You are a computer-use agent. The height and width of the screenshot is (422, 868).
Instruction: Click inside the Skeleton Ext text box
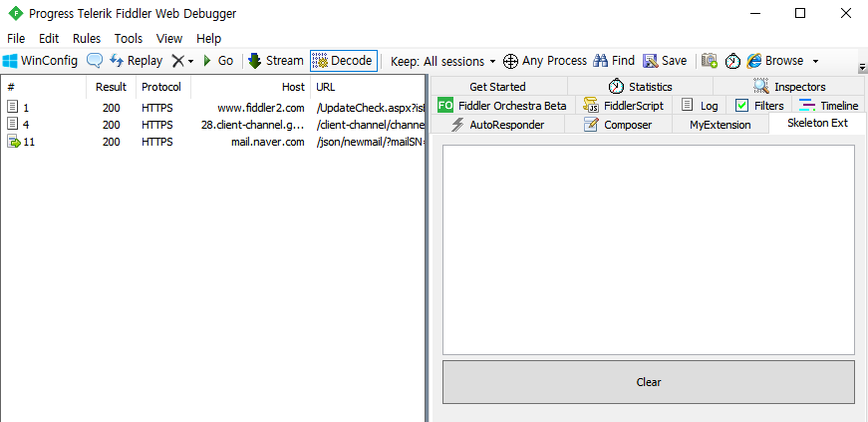648,249
